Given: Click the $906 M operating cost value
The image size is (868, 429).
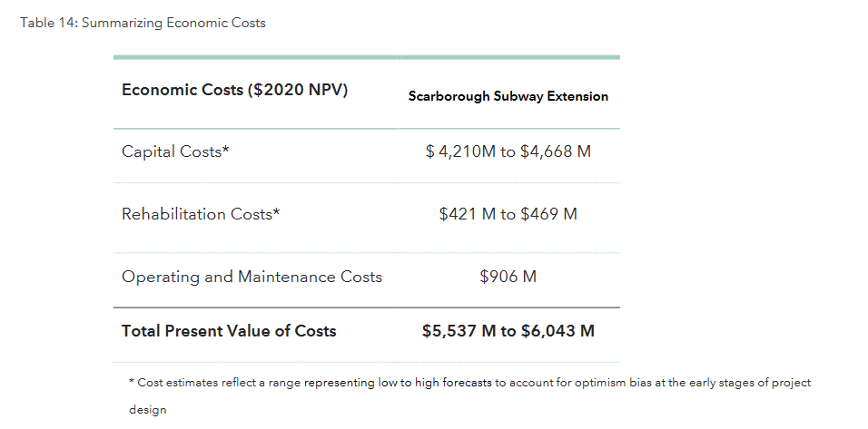Looking at the screenshot, I should coord(508,277).
